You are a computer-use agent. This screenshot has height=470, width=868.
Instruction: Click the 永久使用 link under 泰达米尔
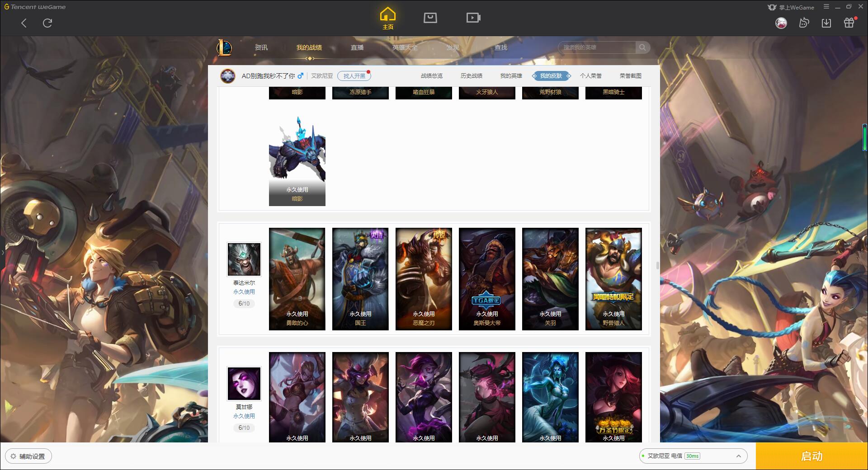point(244,292)
